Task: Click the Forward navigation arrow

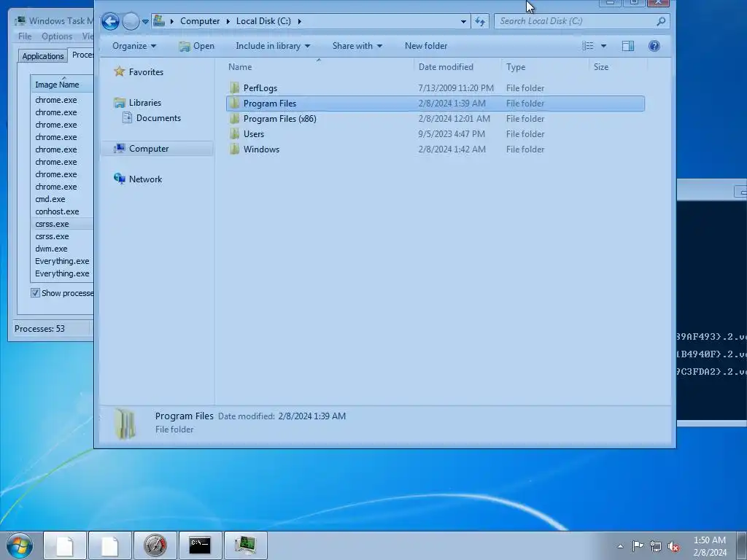Action: pyautogui.click(x=131, y=21)
